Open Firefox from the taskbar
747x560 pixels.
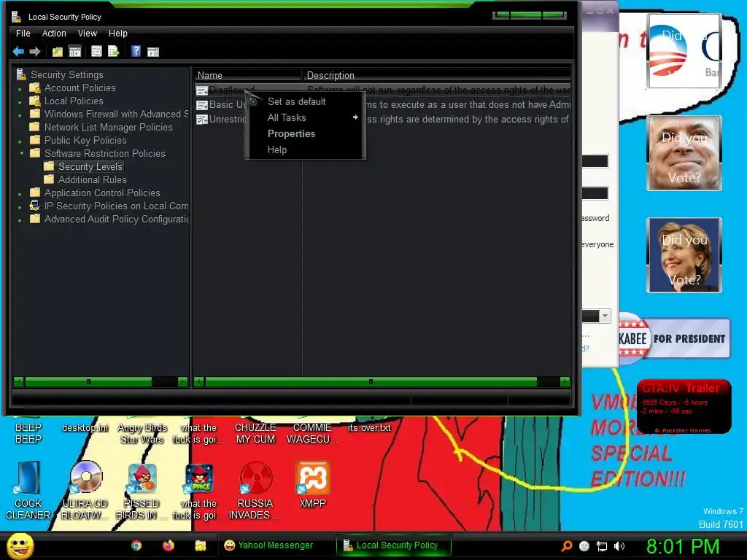(x=169, y=545)
